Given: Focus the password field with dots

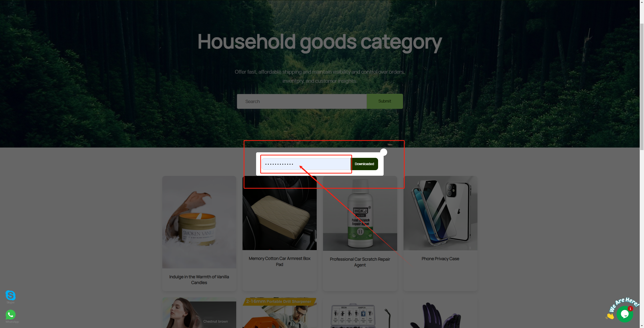Looking at the screenshot, I should [x=306, y=164].
